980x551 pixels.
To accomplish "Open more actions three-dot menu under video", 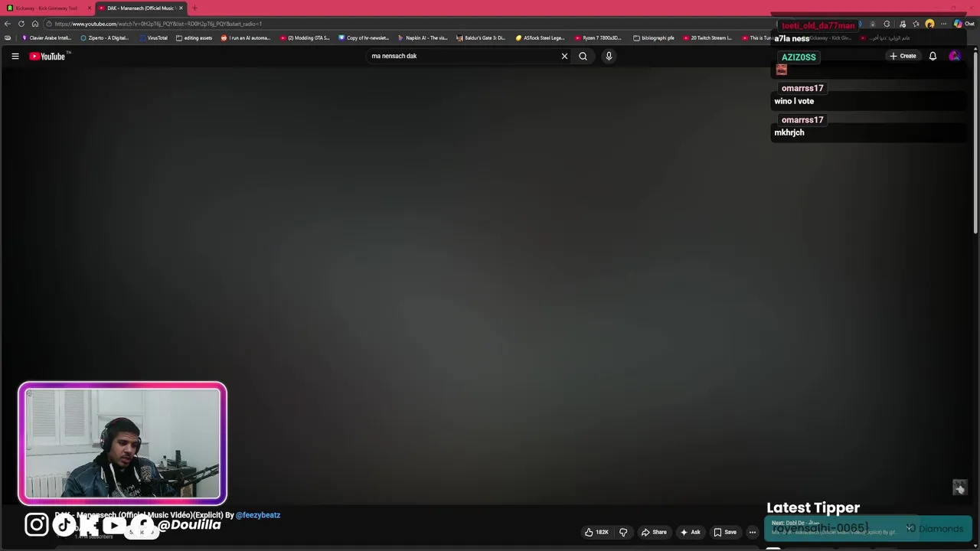I will (753, 532).
